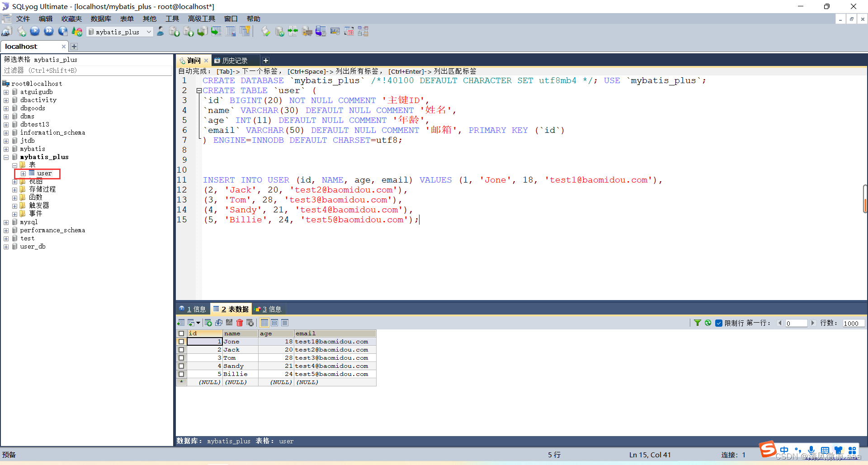
Task: Open the 帮助 menu
Action: coord(253,19)
